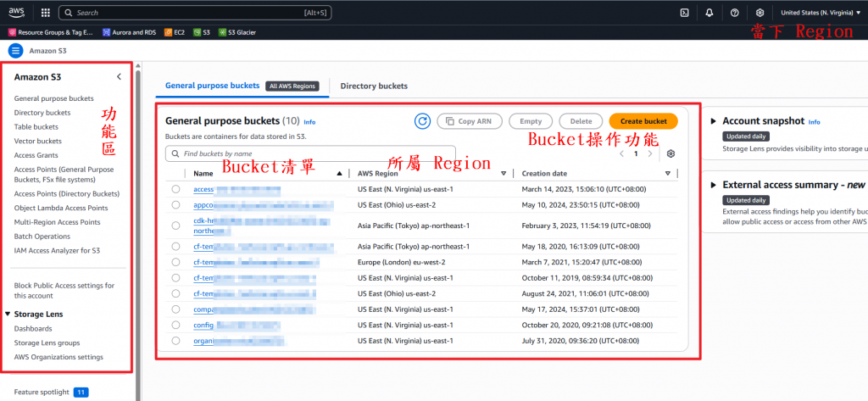Open the Aurora and RDS bookmark
The height and width of the screenshot is (401, 868).
130,32
